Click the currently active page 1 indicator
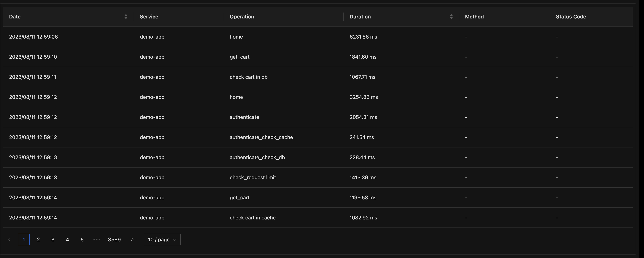Screen dimensions: 644x258 point(24,239)
